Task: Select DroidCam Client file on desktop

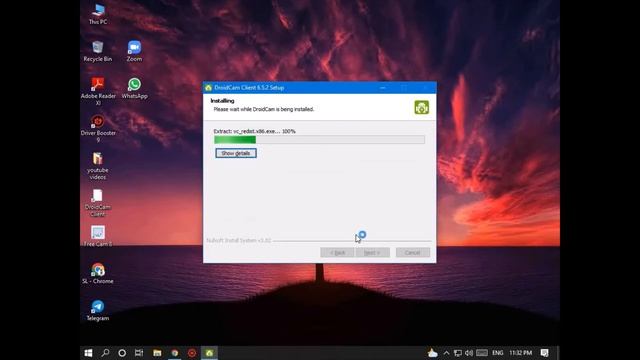Action: 98,203
